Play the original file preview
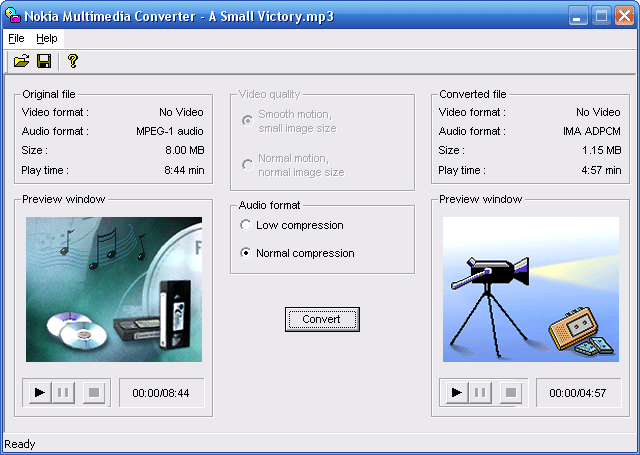 (39, 393)
